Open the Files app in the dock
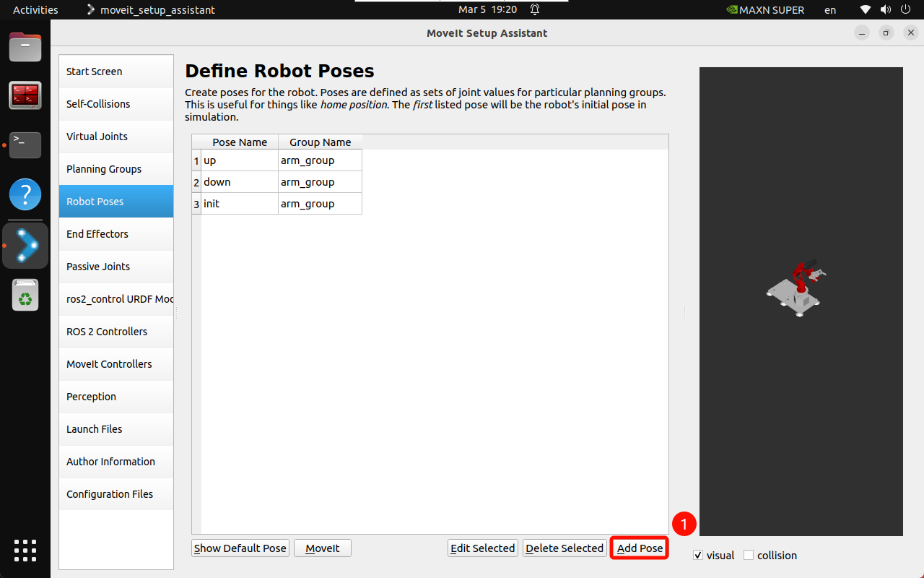 [x=25, y=47]
